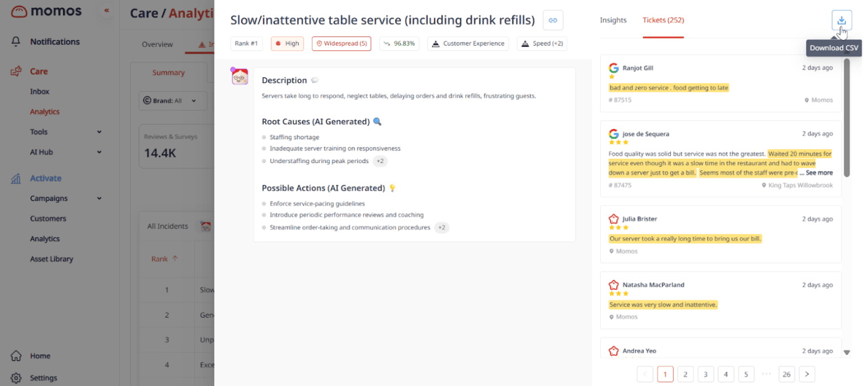Open Home from sidebar bottom
This screenshot has height=386, width=868.
coord(17,356)
